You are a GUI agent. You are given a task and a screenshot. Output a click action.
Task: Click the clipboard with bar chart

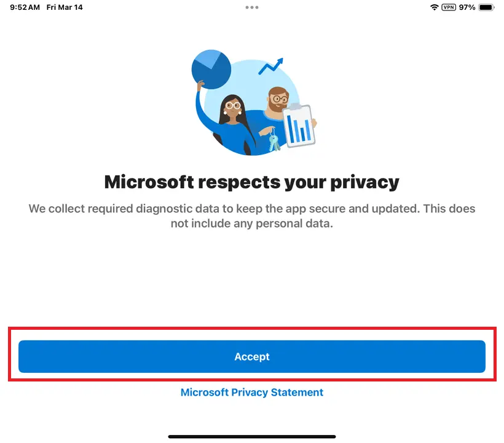(299, 125)
